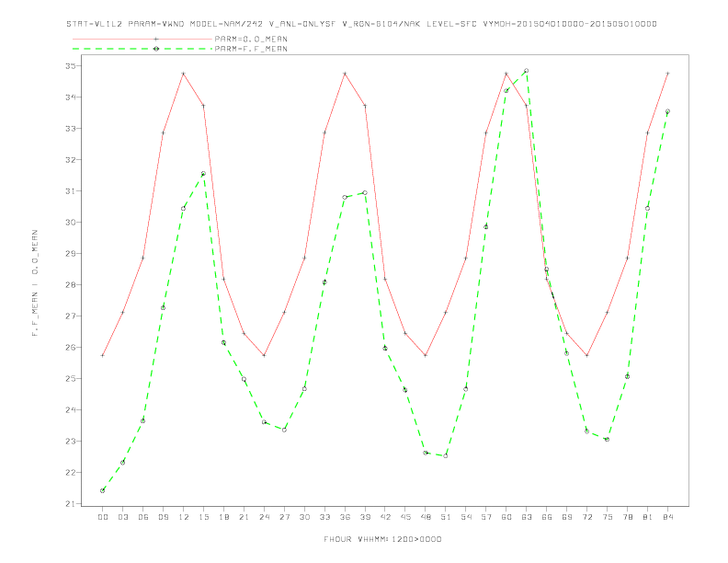This screenshot has width=728, height=563.
Task: Click y-axis tick label 32
Action: tap(71, 160)
